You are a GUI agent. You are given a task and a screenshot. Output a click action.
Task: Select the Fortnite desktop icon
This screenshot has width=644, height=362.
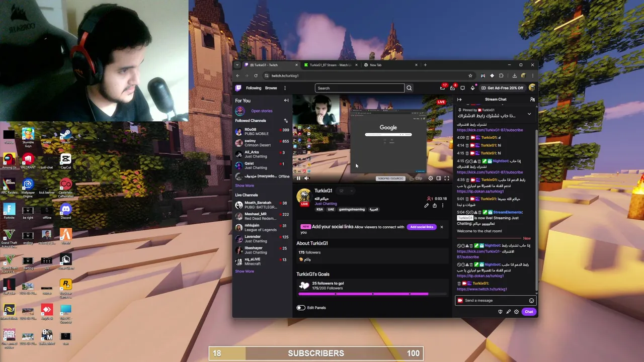point(9,211)
